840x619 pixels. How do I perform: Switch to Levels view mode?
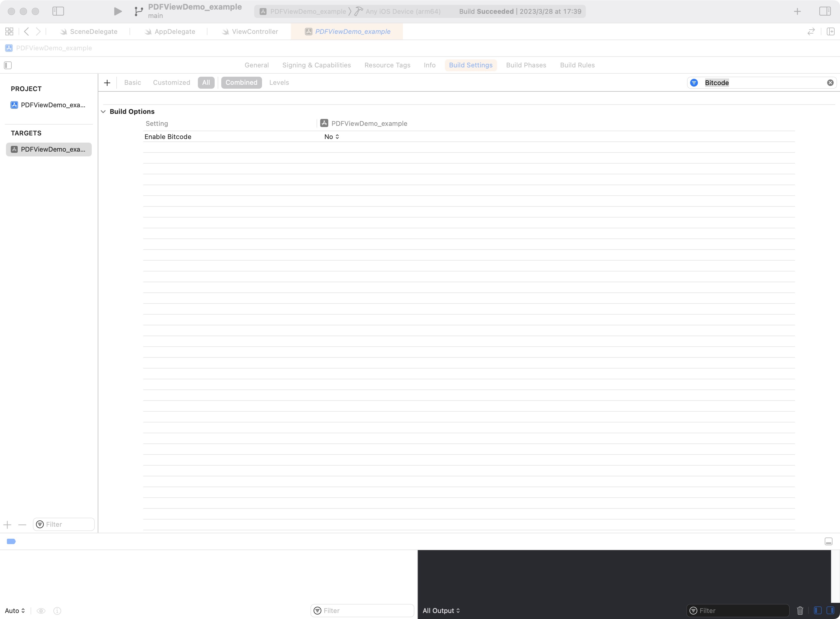click(279, 82)
